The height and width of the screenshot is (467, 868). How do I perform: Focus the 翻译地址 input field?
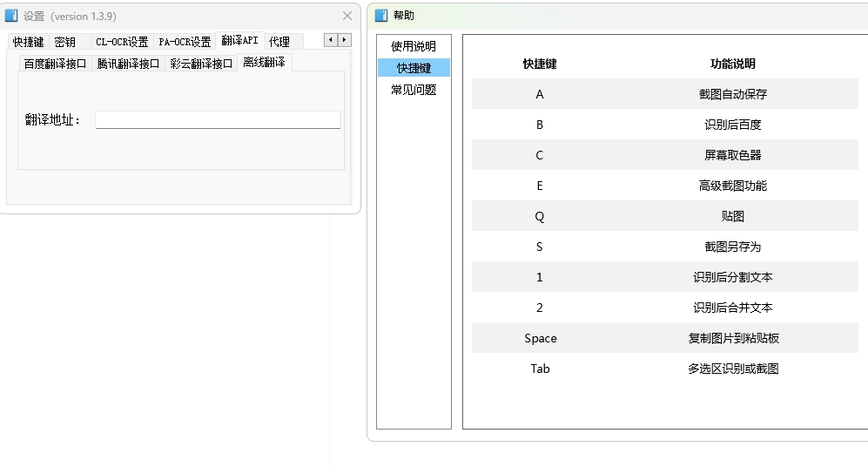point(218,119)
